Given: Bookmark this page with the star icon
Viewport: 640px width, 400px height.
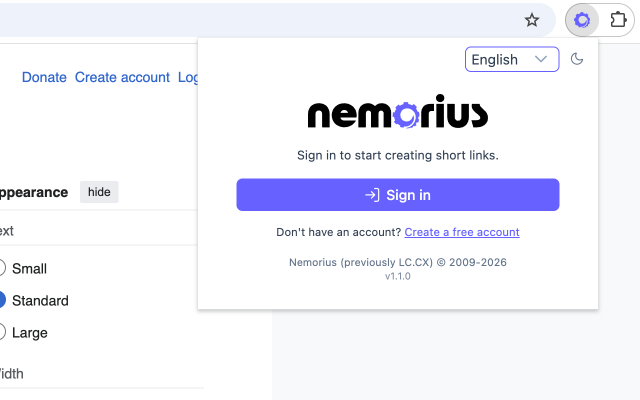Looking at the screenshot, I should tap(531, 20).
